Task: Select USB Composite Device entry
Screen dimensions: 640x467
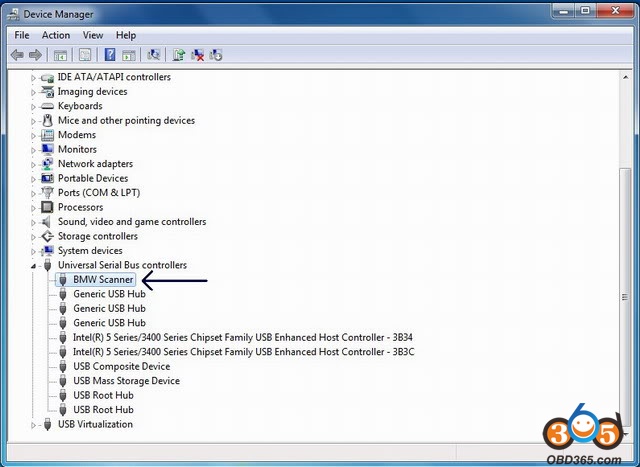Action: tap(122, 366)
